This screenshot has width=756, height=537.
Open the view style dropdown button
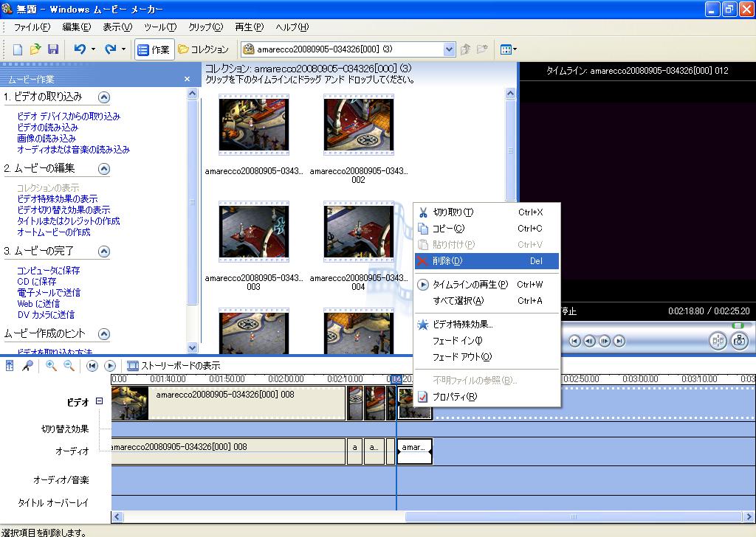click(x=508, y=49)
